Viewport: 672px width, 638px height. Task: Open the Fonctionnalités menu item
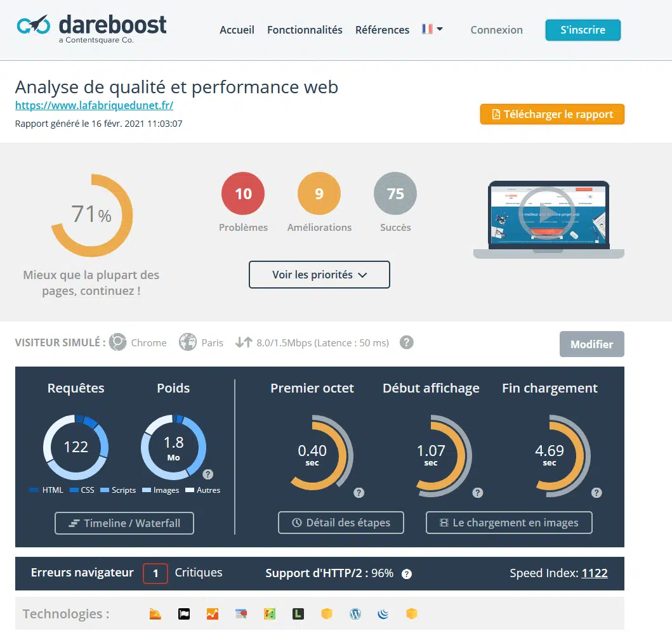tap(305, 30)
